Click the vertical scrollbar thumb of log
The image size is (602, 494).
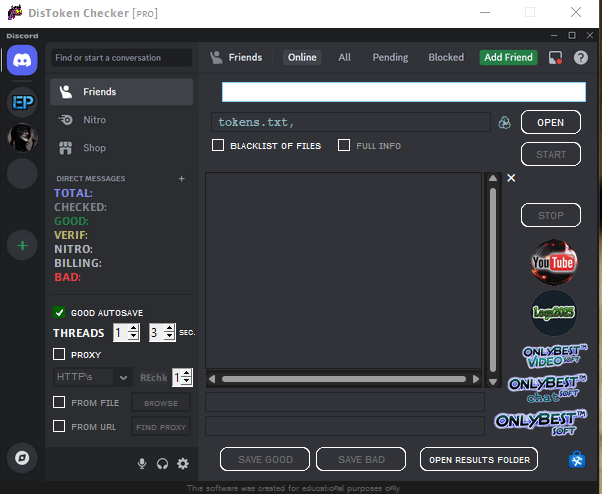tap(493, 279)
